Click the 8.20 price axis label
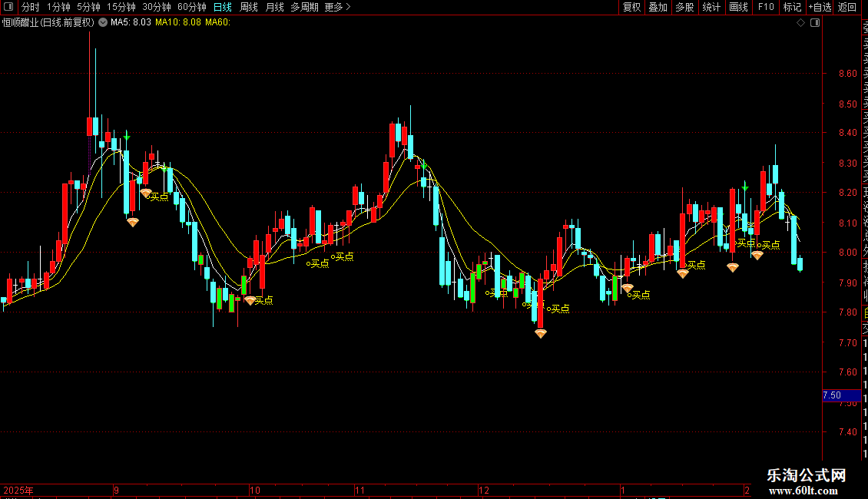868x499 pixels. click(847, 193)
